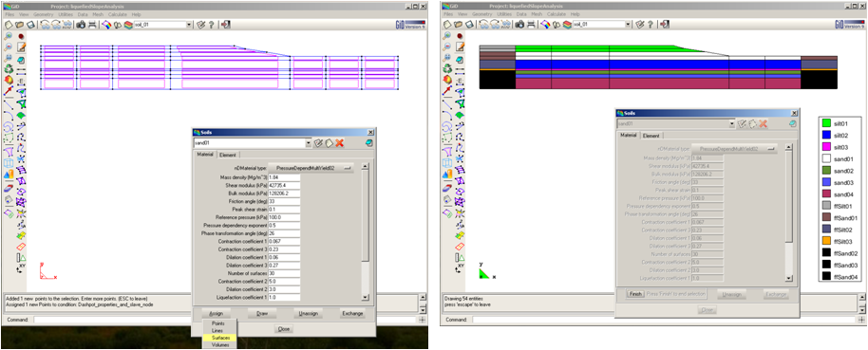
Task: Click the red X delete-material icon in the left Soils dialog
Action: (340, 142)
